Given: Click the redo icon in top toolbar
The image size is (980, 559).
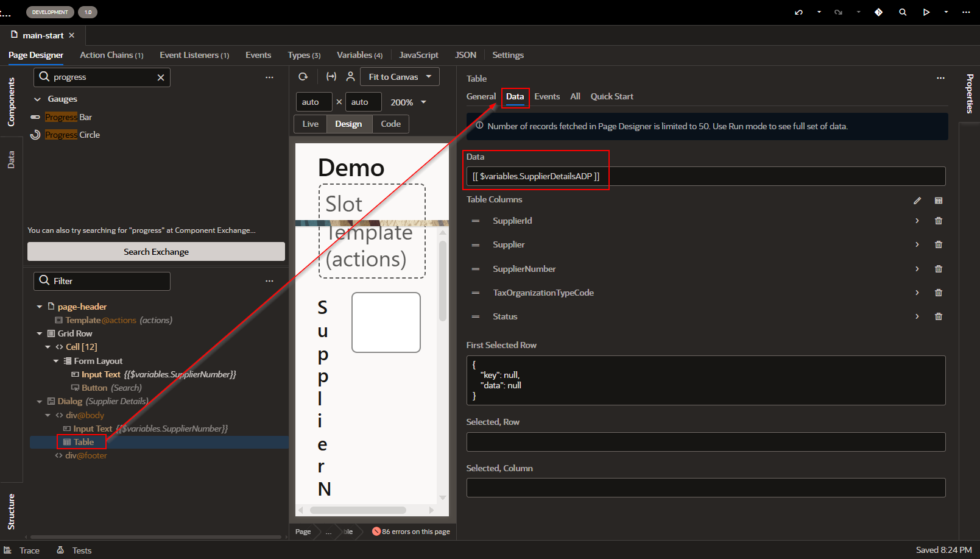Looking at the screenshot, I should point(838,12).
